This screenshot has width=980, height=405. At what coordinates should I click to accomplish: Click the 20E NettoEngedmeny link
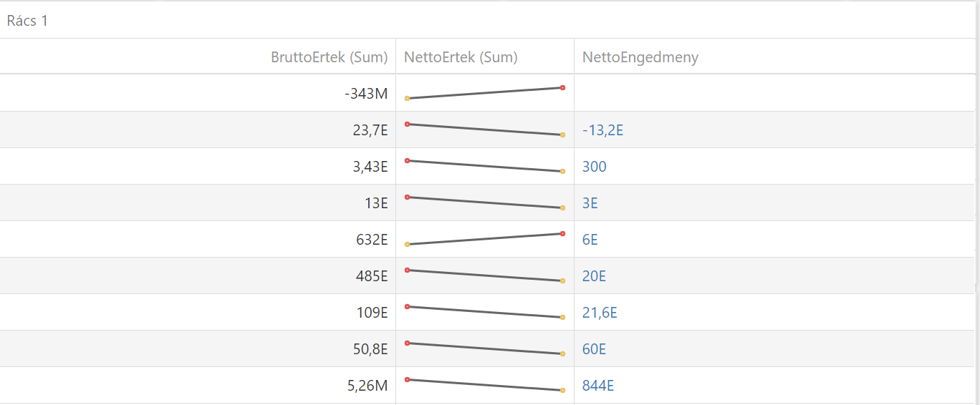point(594,276)
